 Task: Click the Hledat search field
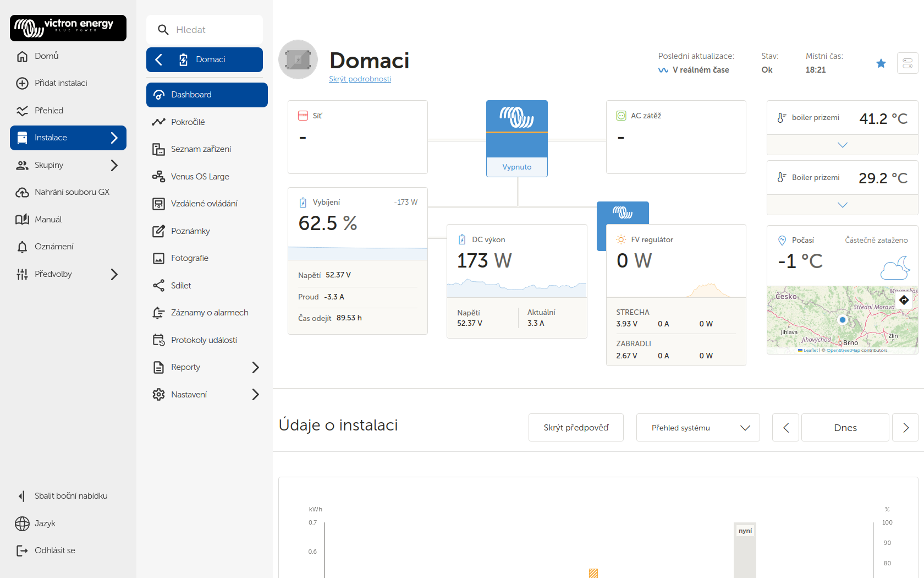point(205,30)
